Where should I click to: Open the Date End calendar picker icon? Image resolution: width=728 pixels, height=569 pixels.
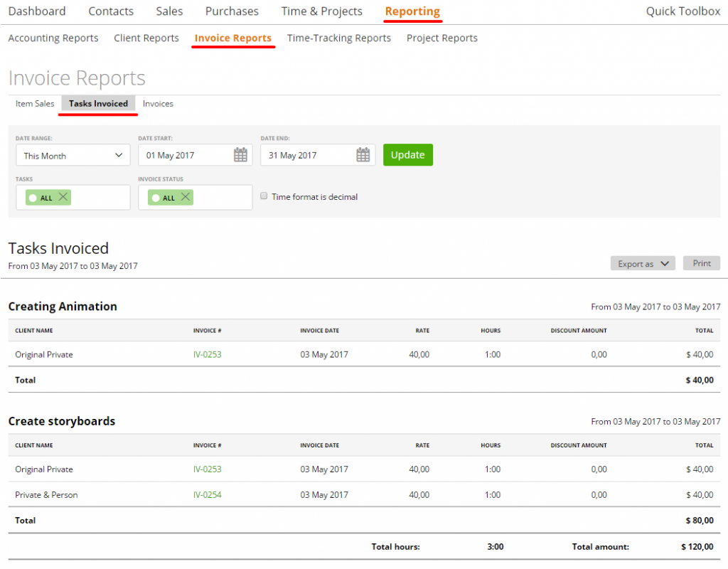tap(362, 154)
